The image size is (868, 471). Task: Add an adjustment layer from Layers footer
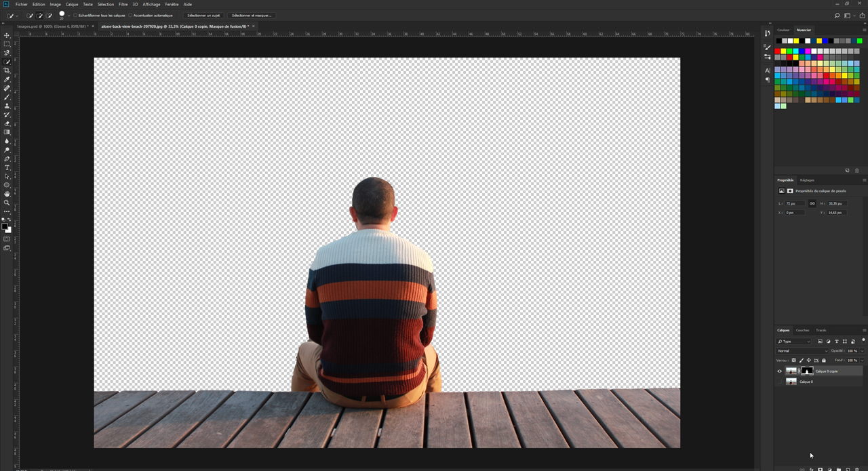829,469
